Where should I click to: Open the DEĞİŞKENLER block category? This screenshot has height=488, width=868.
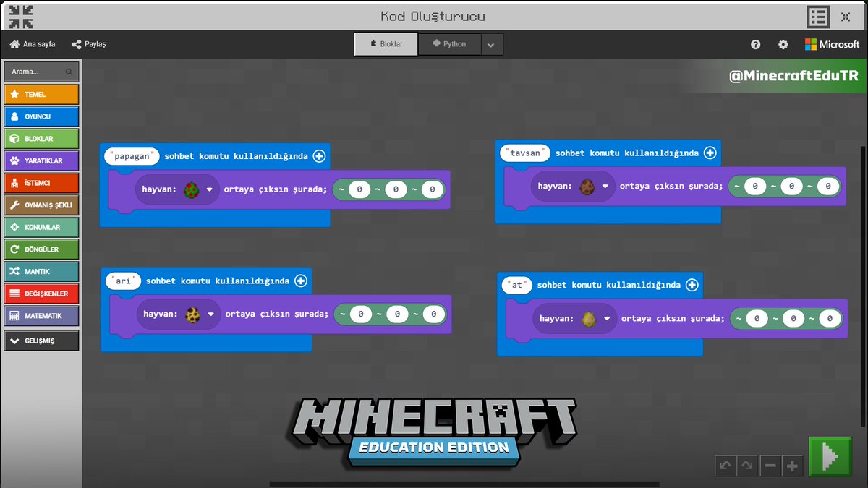tap(41, 294)
